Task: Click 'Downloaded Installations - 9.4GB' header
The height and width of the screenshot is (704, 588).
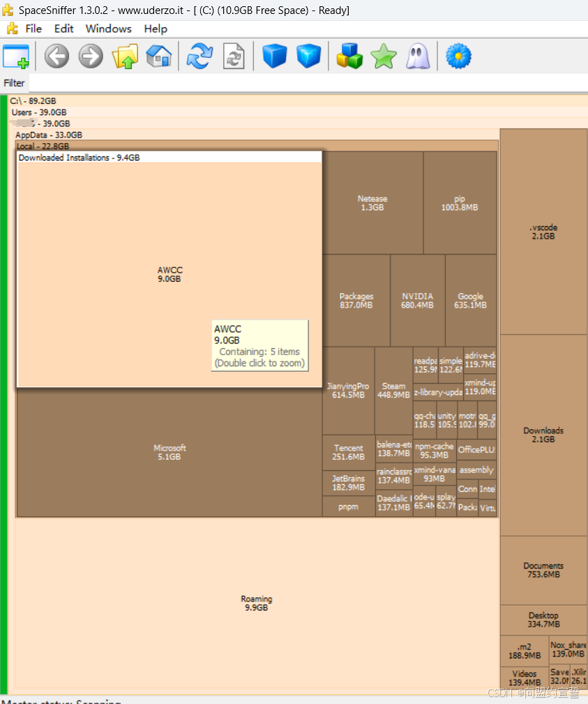Action: coord(79,158)
